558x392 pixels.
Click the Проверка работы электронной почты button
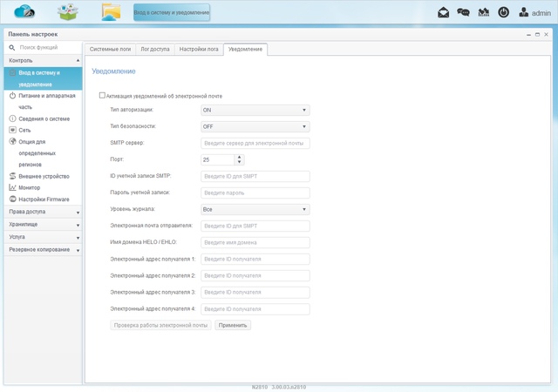tap(160, 325)
